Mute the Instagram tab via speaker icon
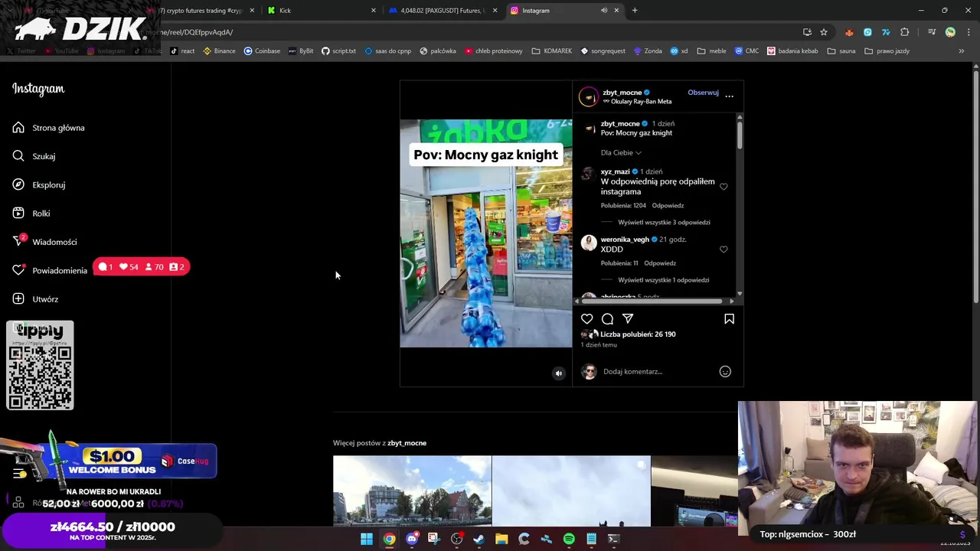The width and height of the screenshot is (980, 551). (x=604, y=11)
